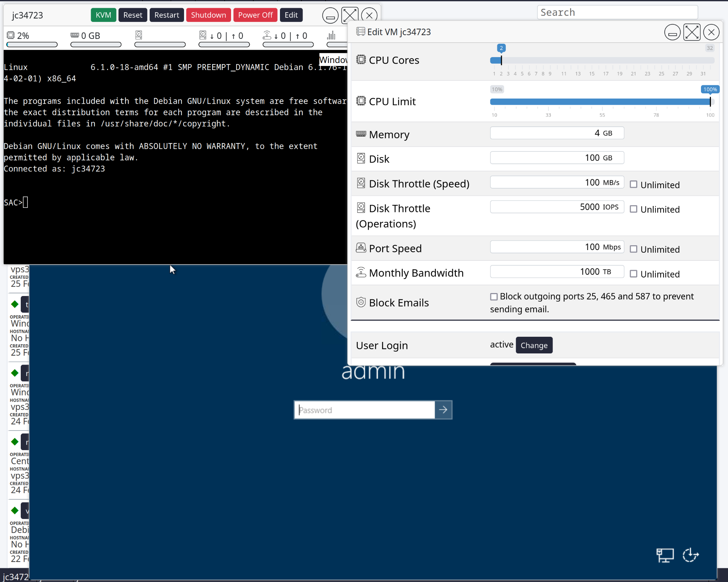
Task: Enable Unlimited for Port Speed
Action: pyautogui.click(x=634, y=249)
